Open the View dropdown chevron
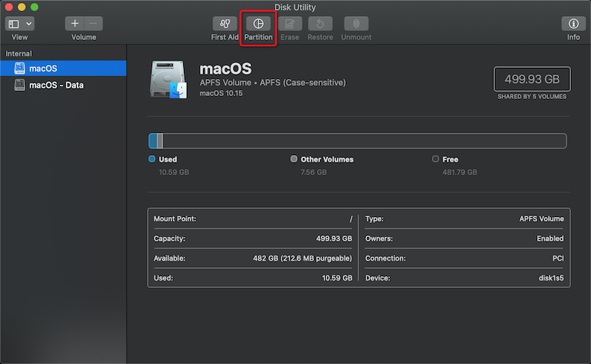 [x=28, y=24]
